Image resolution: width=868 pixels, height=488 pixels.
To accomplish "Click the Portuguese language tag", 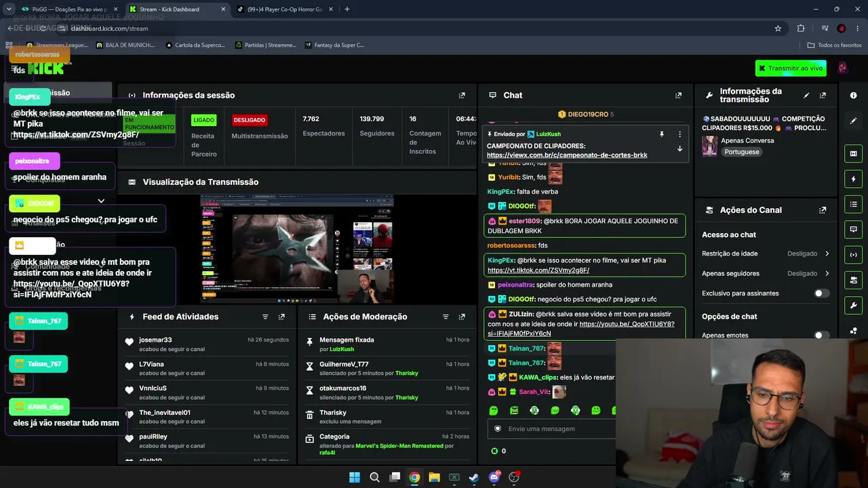I will coord(741,152).
